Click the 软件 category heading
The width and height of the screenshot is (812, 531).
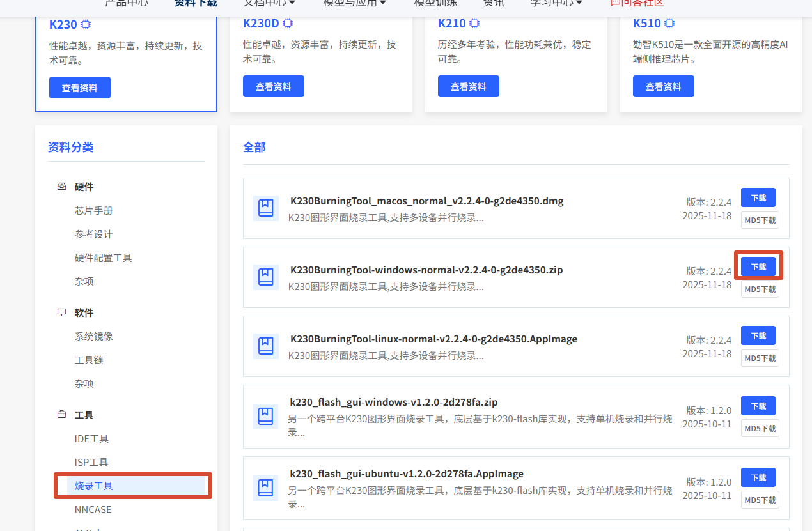84,312
